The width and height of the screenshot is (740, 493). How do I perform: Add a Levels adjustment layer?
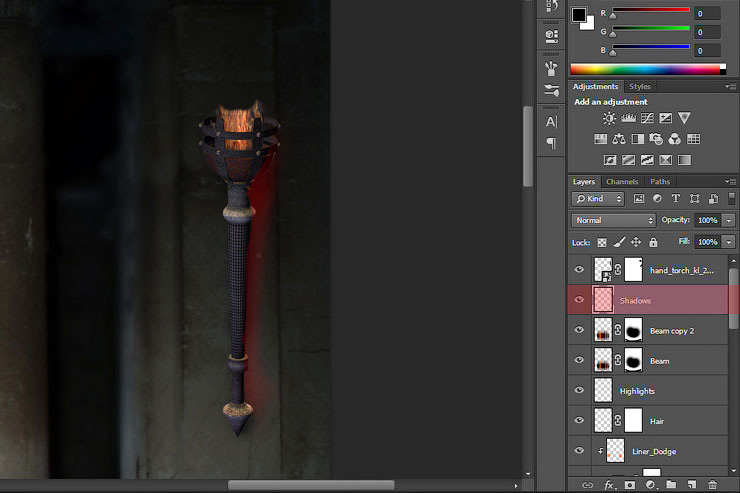[x=628, y=118]
